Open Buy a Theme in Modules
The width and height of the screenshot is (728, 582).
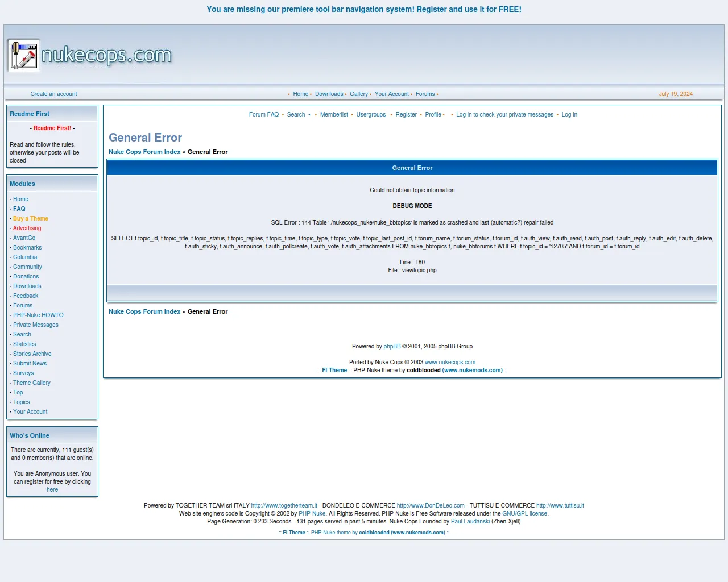point(31,219)
